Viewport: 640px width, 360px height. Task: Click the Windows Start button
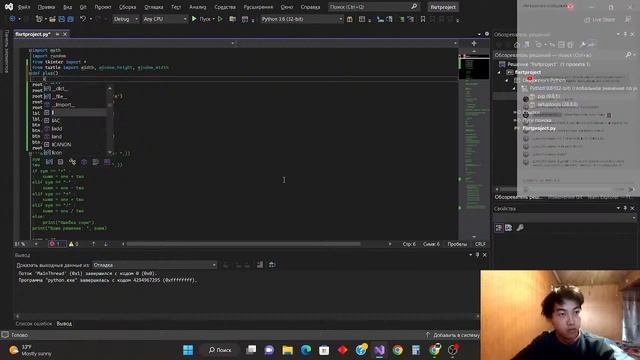[x=188, y=350]
